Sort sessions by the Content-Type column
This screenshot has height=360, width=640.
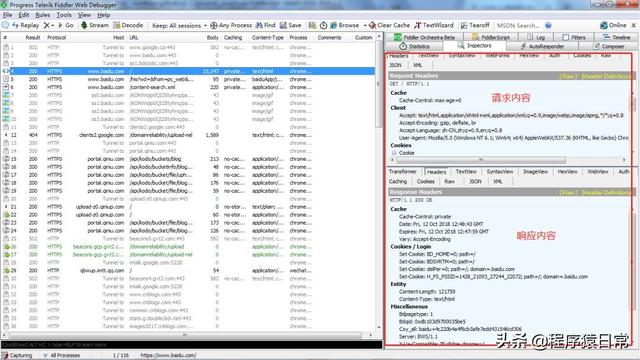268,37
